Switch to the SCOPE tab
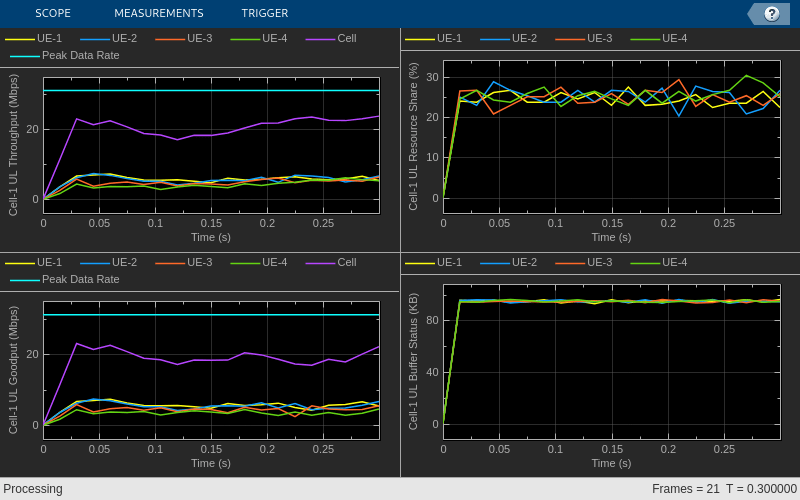Viewport: 800px width, 500px height. pyautogui.click(x=53, y=13)
